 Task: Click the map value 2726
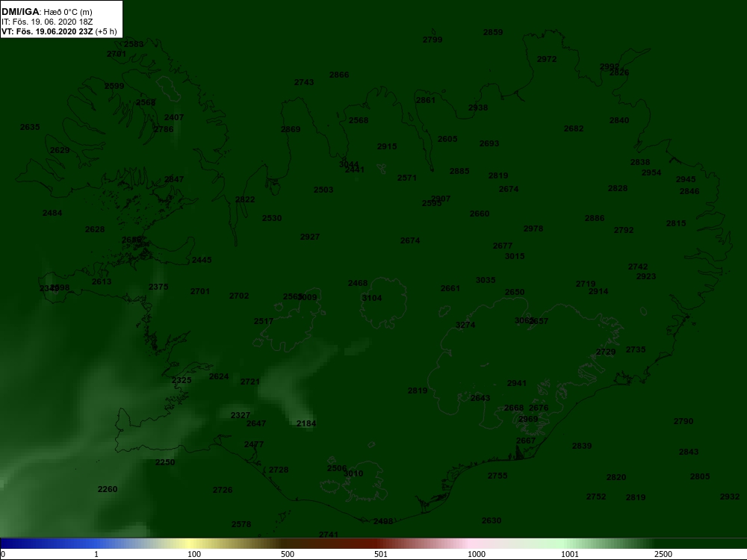[x=223, y=490]
